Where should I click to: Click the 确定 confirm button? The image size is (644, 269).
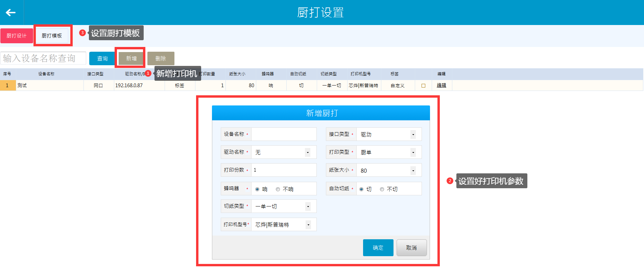pos(378,248)
